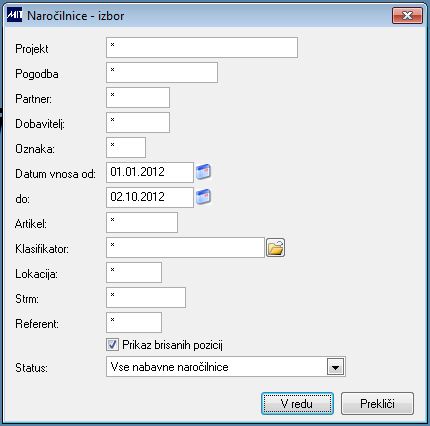The image size is (430, 426).
Task: Click the Datum vnosa od date field
Action: click(150, 172)
